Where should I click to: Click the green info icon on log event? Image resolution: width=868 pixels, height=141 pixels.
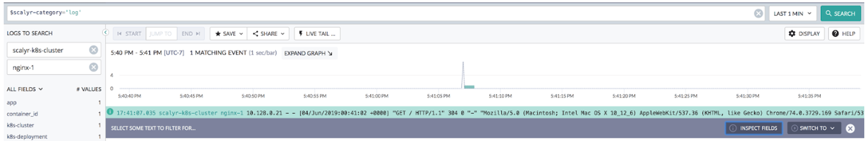click(x=110, y=112)
